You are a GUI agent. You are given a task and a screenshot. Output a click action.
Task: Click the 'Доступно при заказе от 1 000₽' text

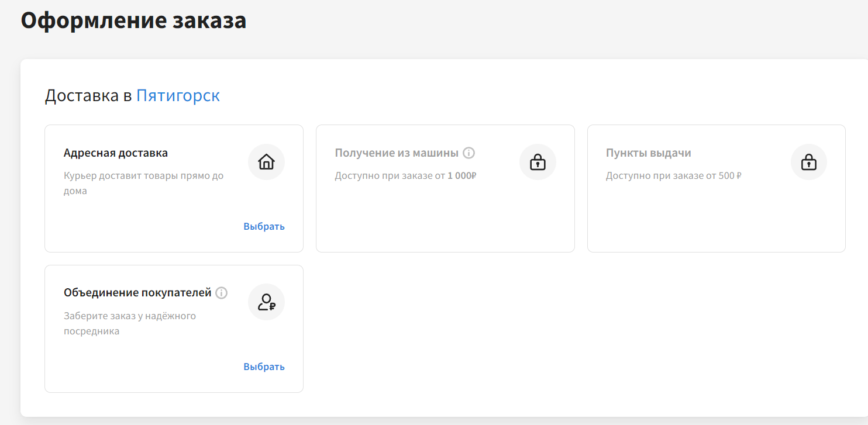pos(405,176)
